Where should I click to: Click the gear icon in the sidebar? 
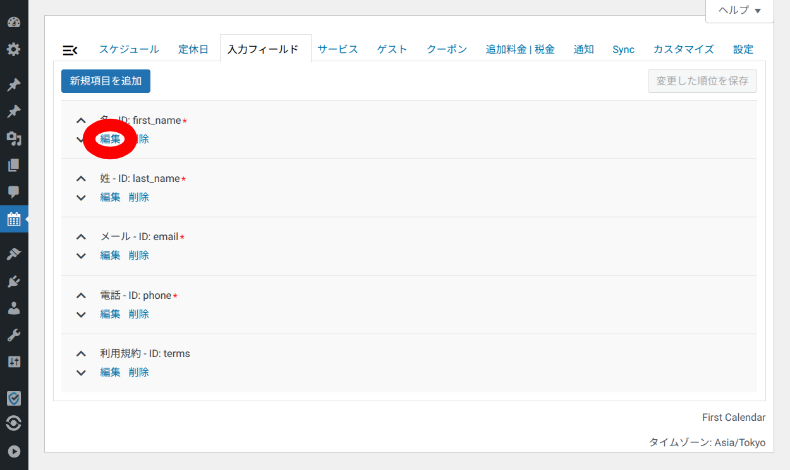click(x=14, y=49)
